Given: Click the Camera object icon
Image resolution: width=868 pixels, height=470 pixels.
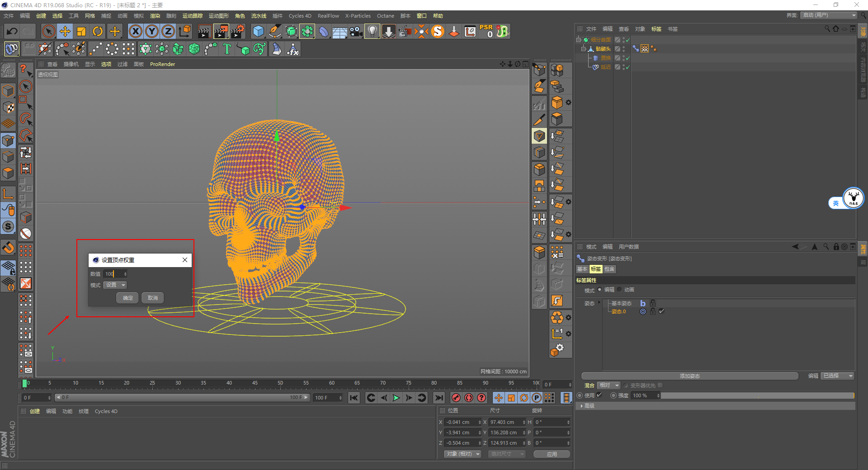Looking at the screenshot, I should [x=356, y=31].
